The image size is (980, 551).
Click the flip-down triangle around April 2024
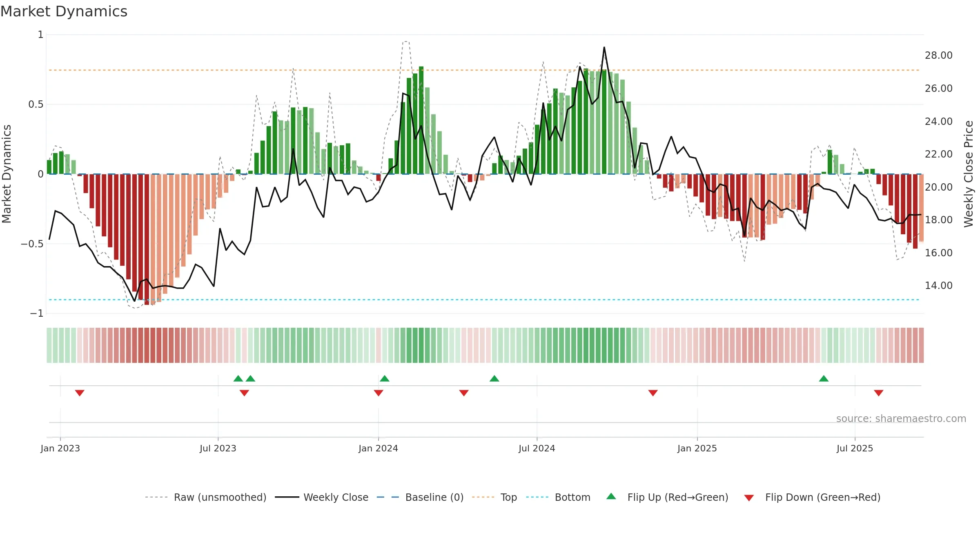click(x=464, y=393)
